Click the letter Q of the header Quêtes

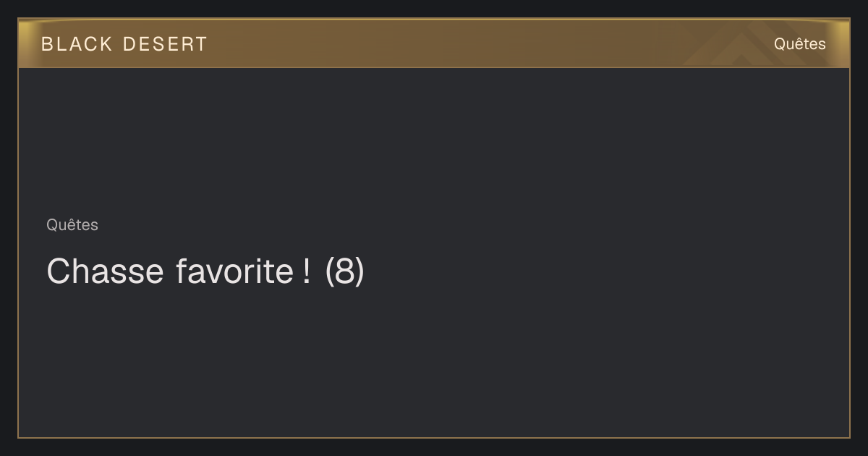(x=780, y=44)
